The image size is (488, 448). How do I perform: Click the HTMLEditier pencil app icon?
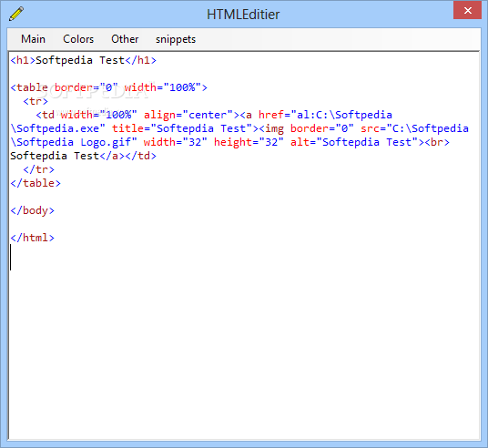16,14
